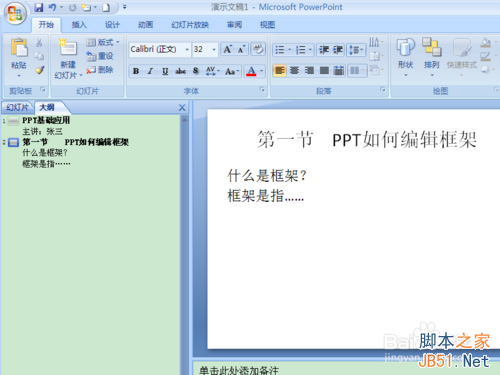Open the 版式 layout dropdown
The width and height of the screenshot is (500, 375).
(x=103, y=42)
